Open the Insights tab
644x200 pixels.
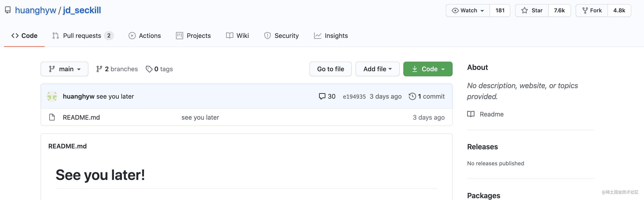[331, 36]
